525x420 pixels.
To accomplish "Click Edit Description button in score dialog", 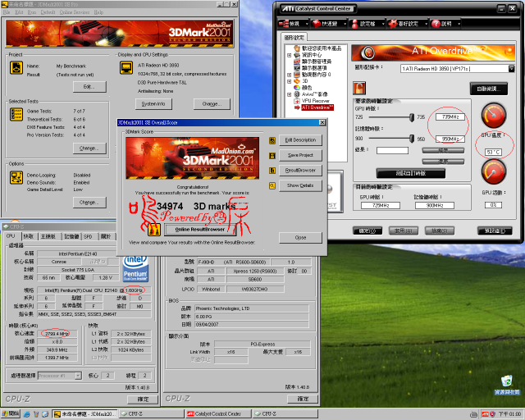I will pos(300,140).
